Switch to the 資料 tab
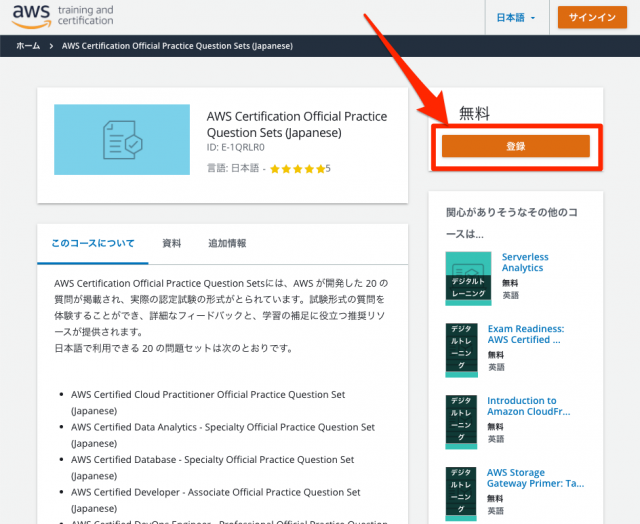This screenshot has height=524, width=640. [x=171, y=243]
